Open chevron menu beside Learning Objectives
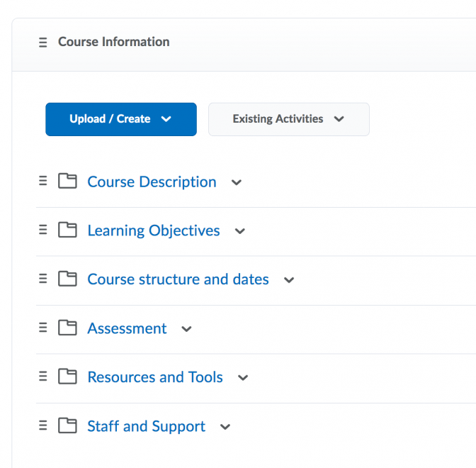476x468 pixels. click(240, 231)
